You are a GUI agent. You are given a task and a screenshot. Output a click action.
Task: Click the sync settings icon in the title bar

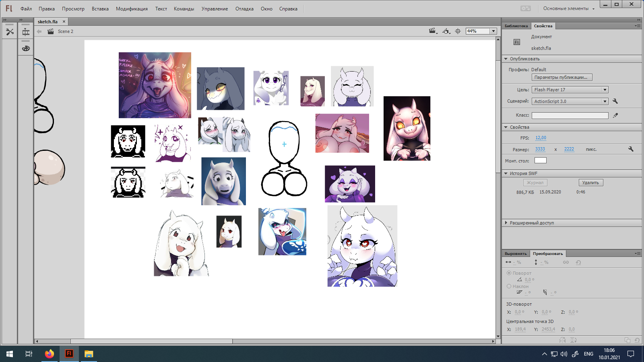[x=526, y=8]
